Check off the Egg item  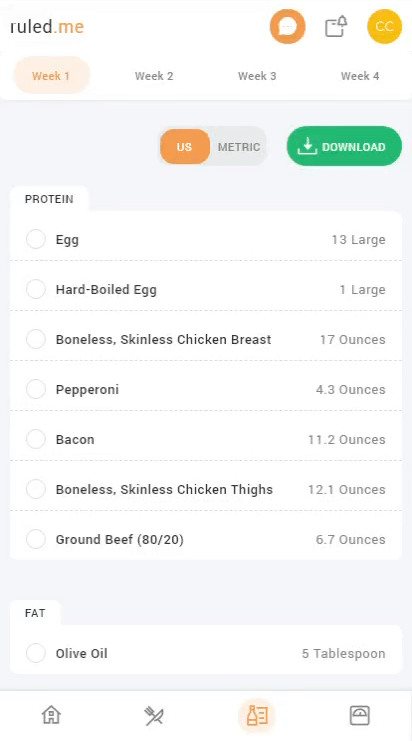(36, 239)
